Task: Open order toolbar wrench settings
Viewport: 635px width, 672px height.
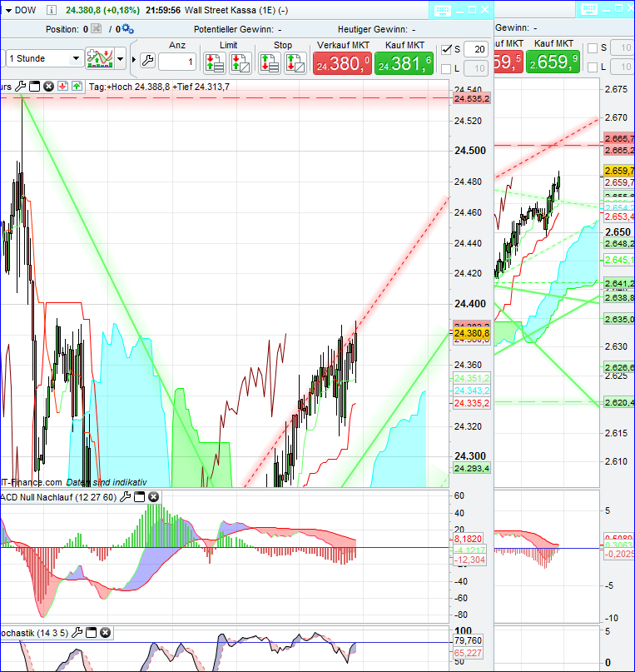Action: [x=148, y=60]
